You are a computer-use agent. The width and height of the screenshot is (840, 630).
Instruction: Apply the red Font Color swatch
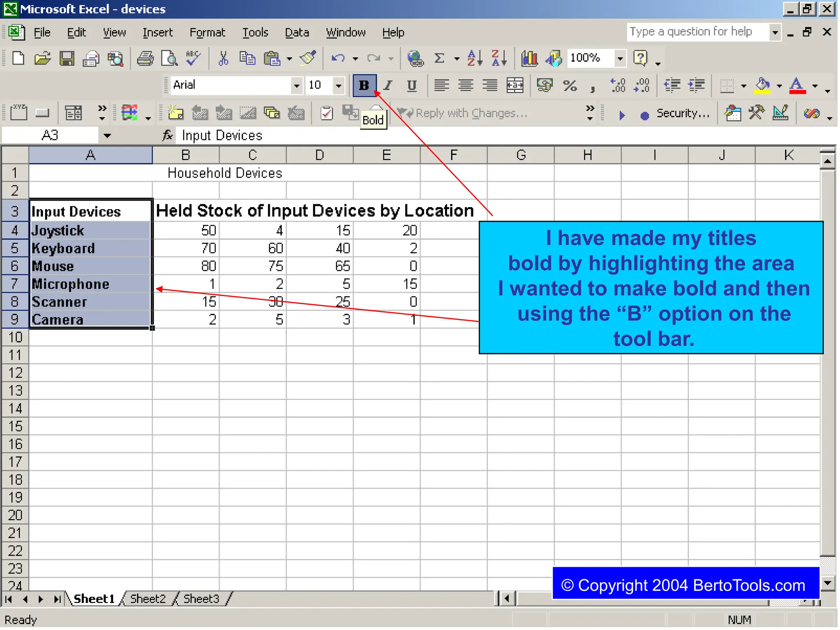tap(797, 86)
